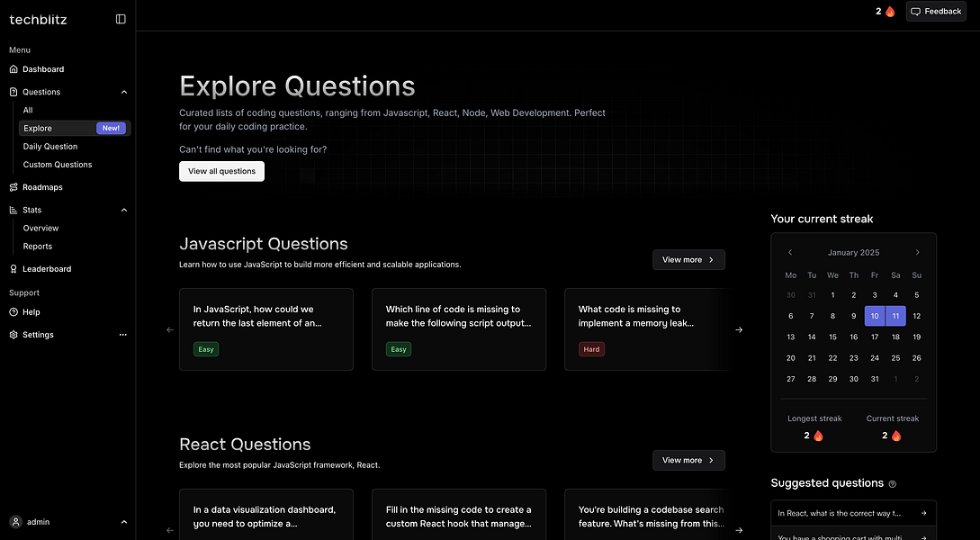The height and width of the screenshot is (540, 980).
Task: Click the Feedback speech bubble icon
Action: point(915,11)
